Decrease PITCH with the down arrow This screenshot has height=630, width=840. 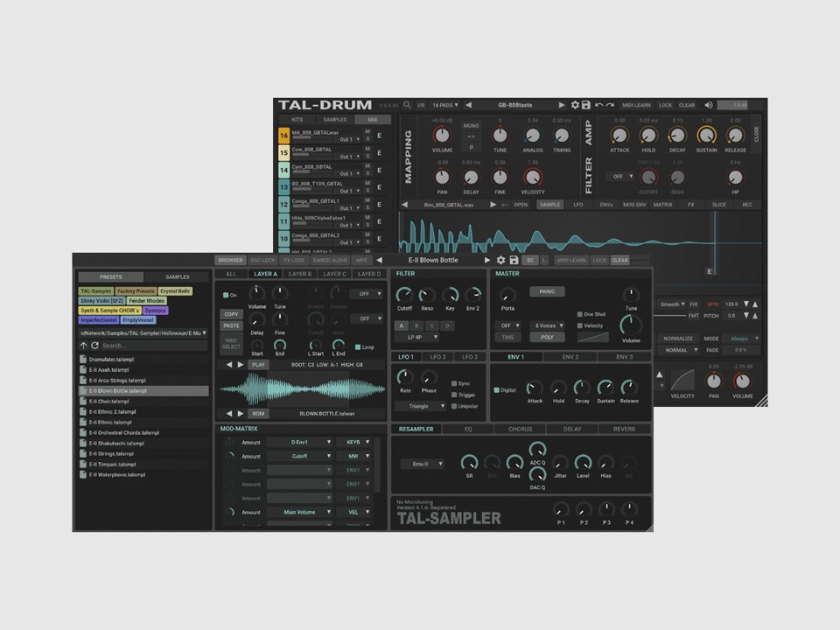(x=746, y=316)
